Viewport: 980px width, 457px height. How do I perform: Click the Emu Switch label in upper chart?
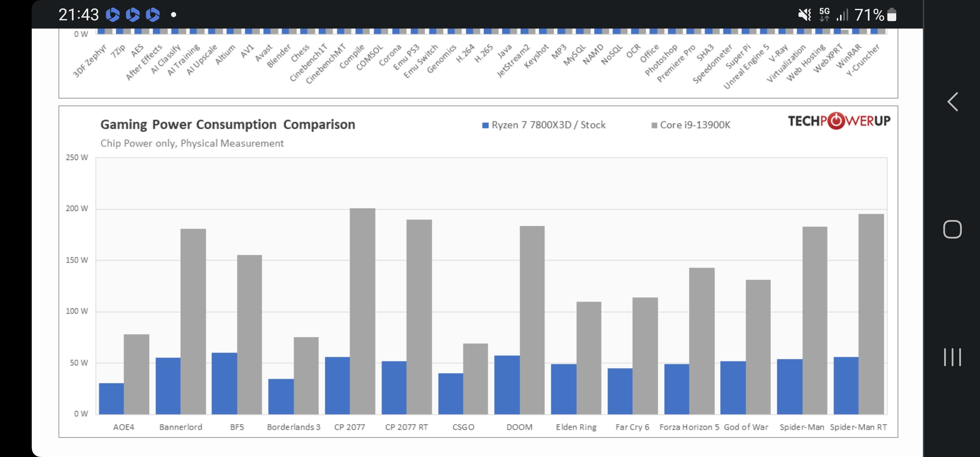point(421,61)
